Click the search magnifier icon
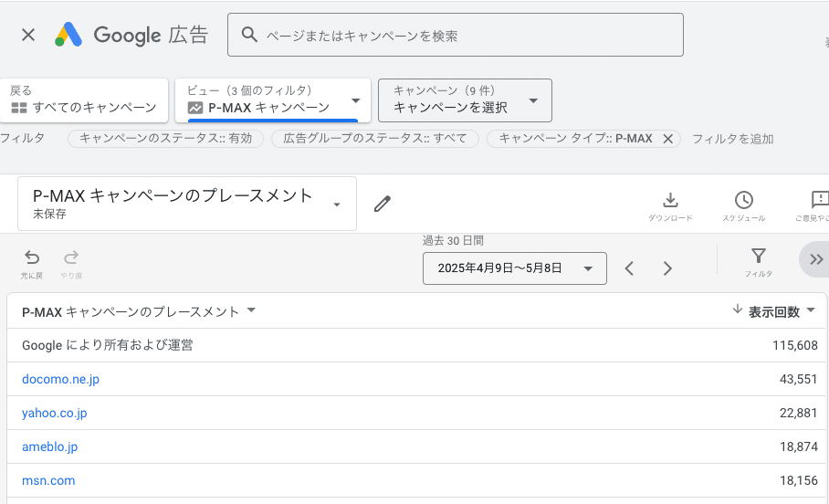 [x=249, y=35]
